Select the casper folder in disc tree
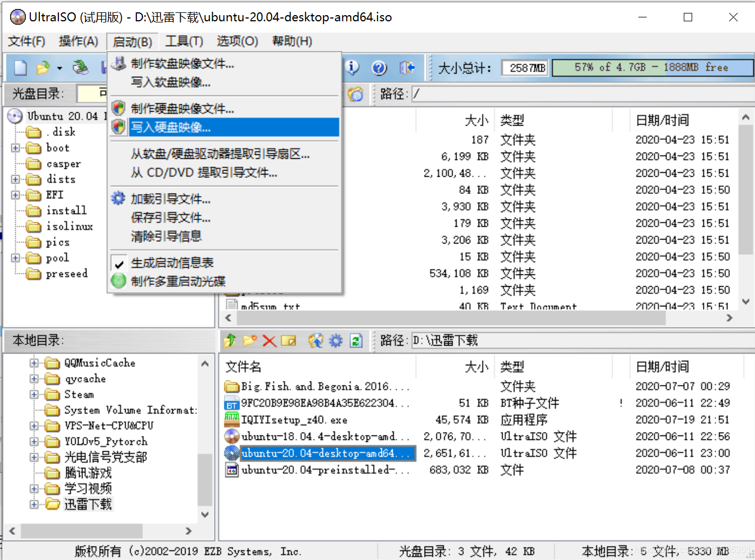The height and width of the screenshot is (560, 755). click(x=63, y=164)
